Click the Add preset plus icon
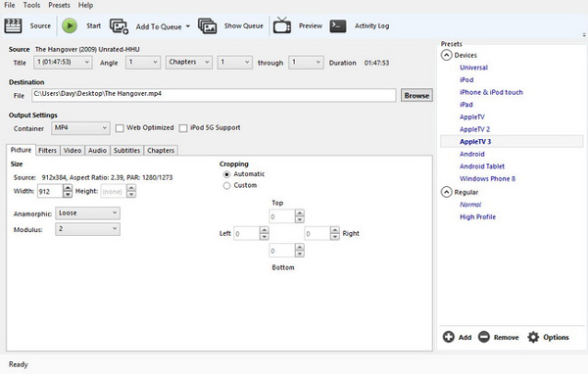The width and height of the screenshot is (588, 374). point(449,337)
